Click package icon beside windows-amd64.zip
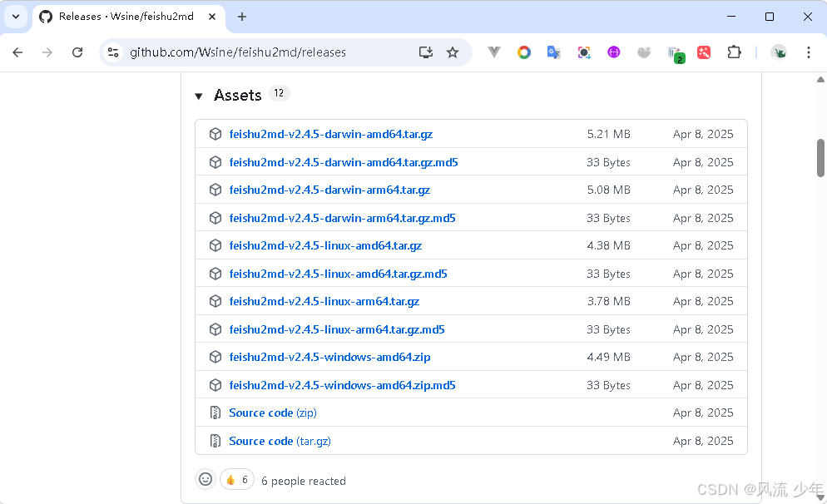Image resolution: width=827 pixels, height=504 pixels. pos(215,358)
